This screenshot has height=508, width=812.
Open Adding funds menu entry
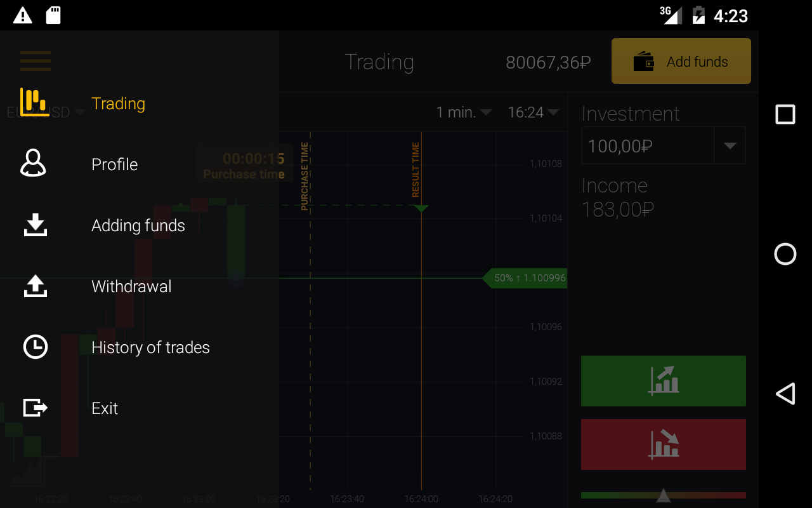point(140,225)
